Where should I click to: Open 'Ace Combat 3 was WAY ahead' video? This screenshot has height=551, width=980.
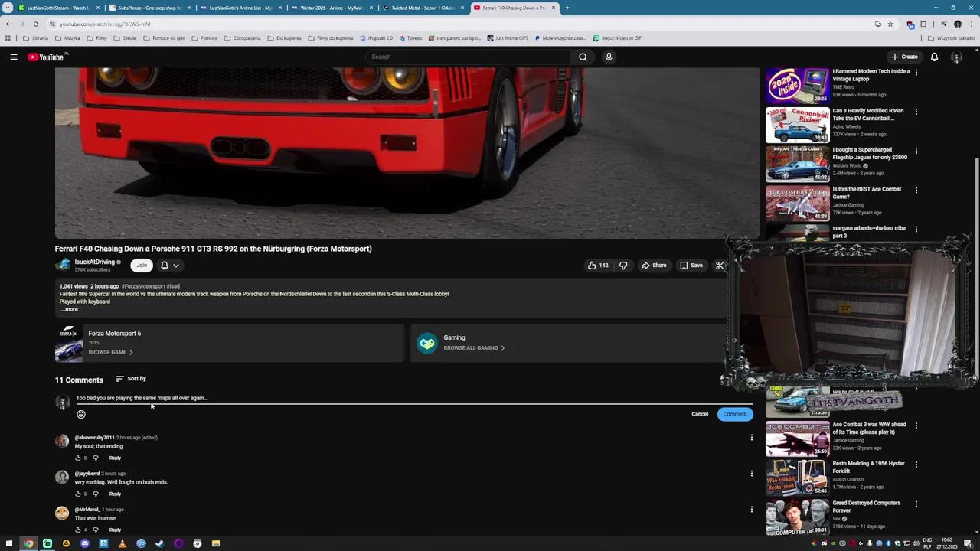(x=797, y=439)
